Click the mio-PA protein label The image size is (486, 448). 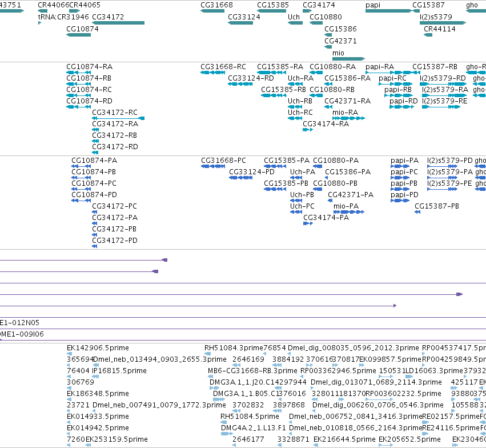[x=346, y=206]
